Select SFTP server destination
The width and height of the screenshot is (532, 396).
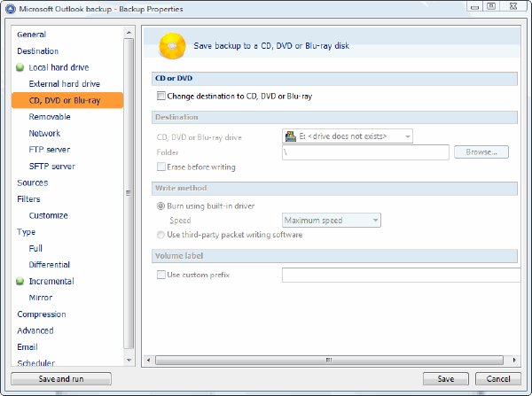click(52, 167)
